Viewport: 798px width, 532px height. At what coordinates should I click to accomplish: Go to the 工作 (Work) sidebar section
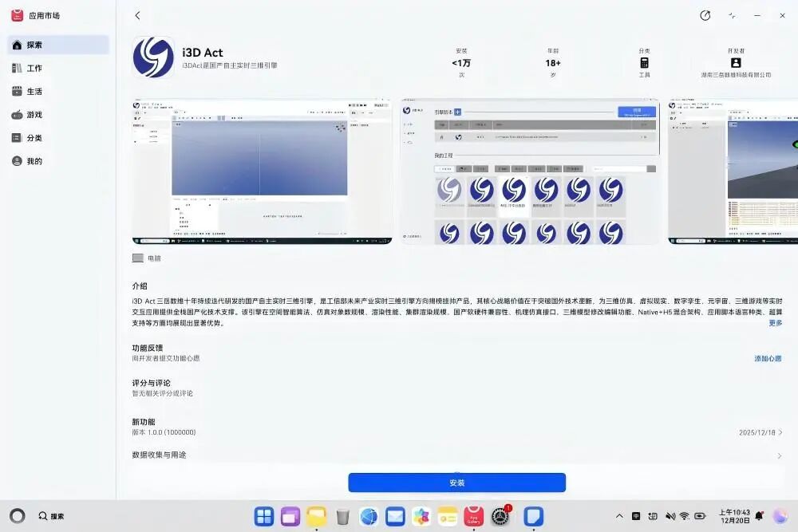(x=57, y=68)
